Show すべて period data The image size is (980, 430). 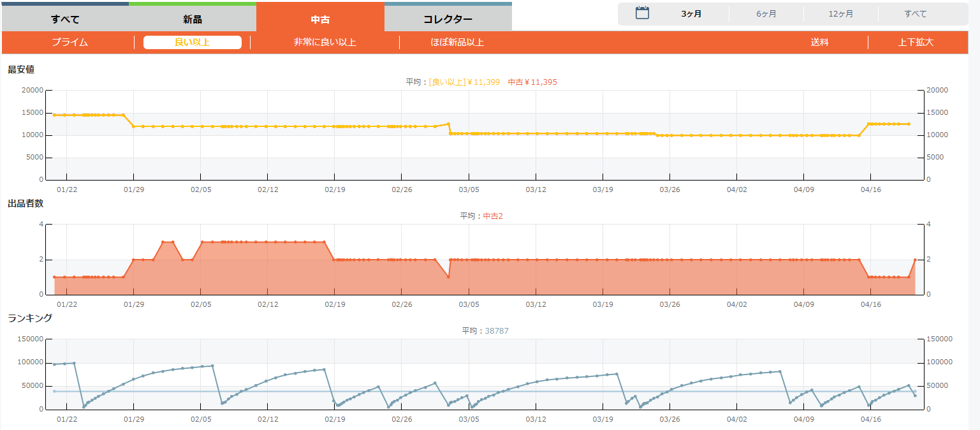[915, 14]
